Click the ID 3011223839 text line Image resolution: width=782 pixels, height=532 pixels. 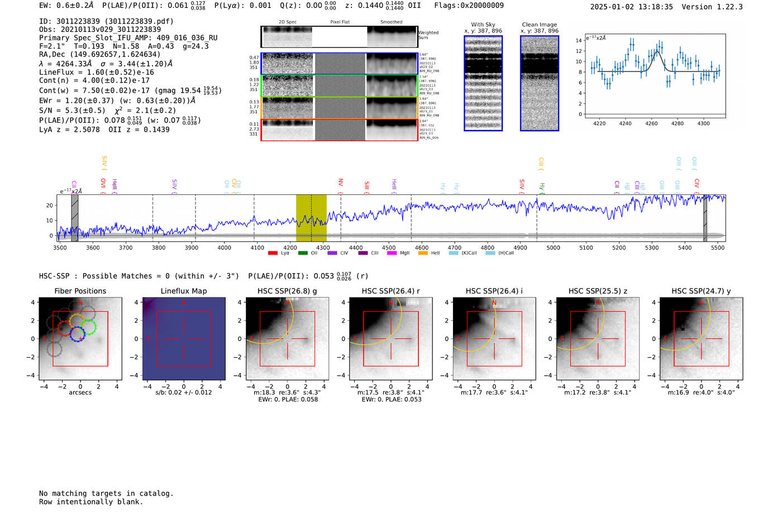tap(106, 21)
